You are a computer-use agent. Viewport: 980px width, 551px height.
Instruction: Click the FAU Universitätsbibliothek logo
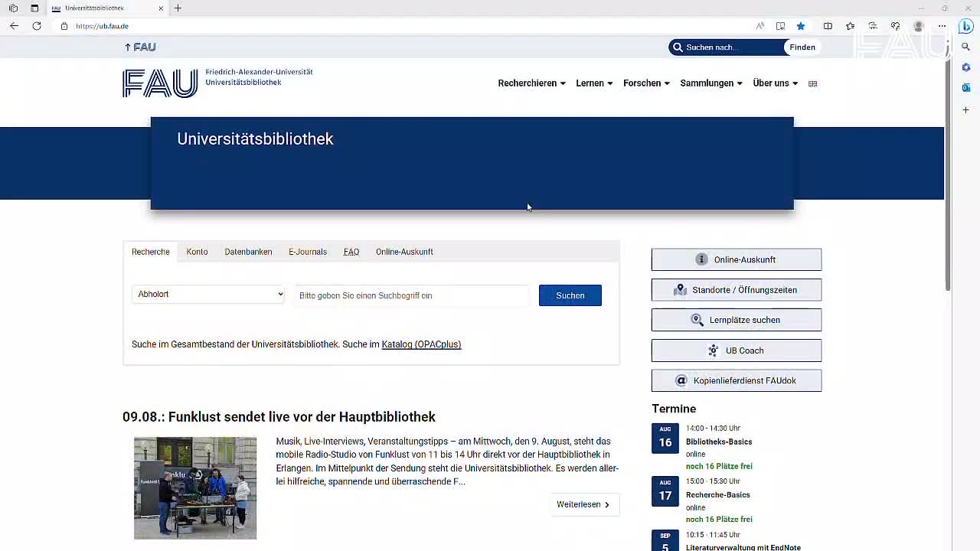pos(160,83)
